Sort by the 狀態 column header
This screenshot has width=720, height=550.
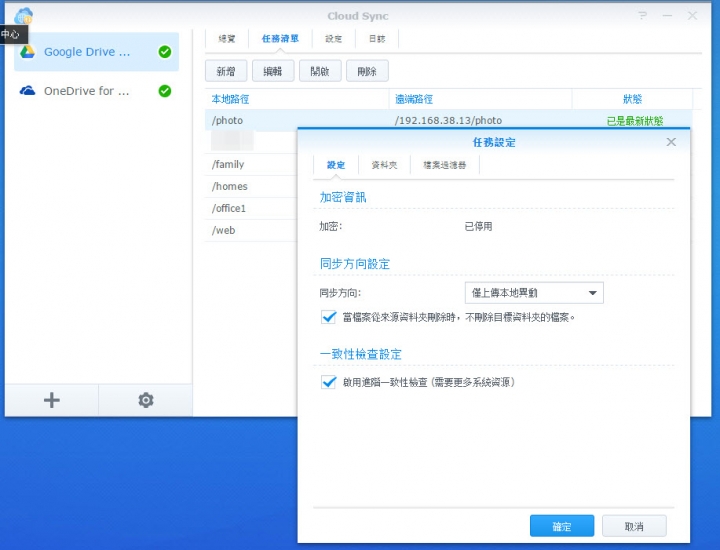coord(632,99)
